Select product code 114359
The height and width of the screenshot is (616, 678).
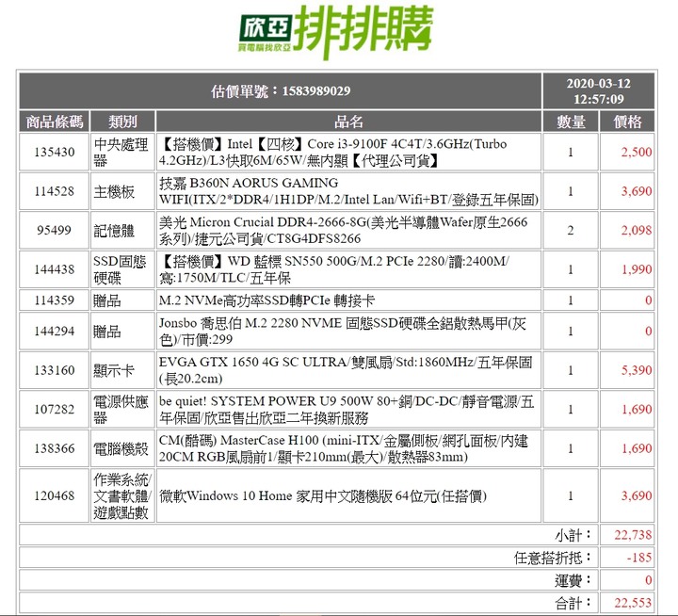[x=55, y=300]
